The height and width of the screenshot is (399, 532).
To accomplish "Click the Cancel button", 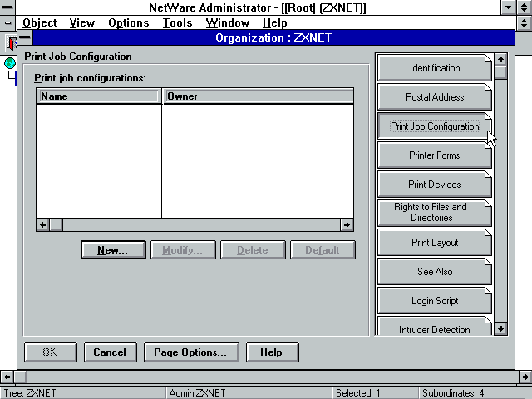I will (111, 352).
